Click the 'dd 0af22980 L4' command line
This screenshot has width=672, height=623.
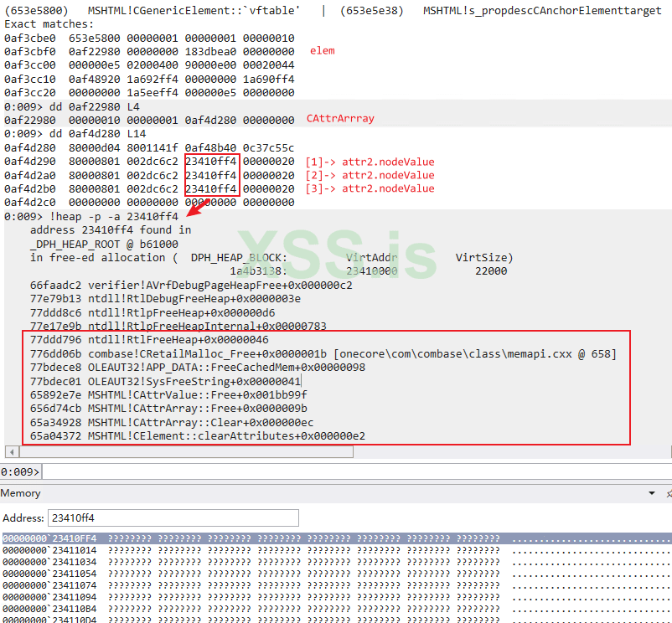[x=95, y=106]
